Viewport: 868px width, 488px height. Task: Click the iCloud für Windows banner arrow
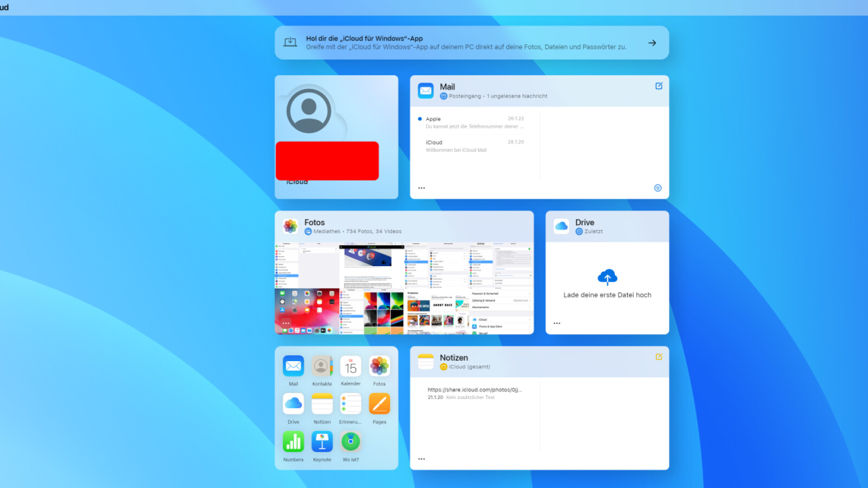pos(652,43)
